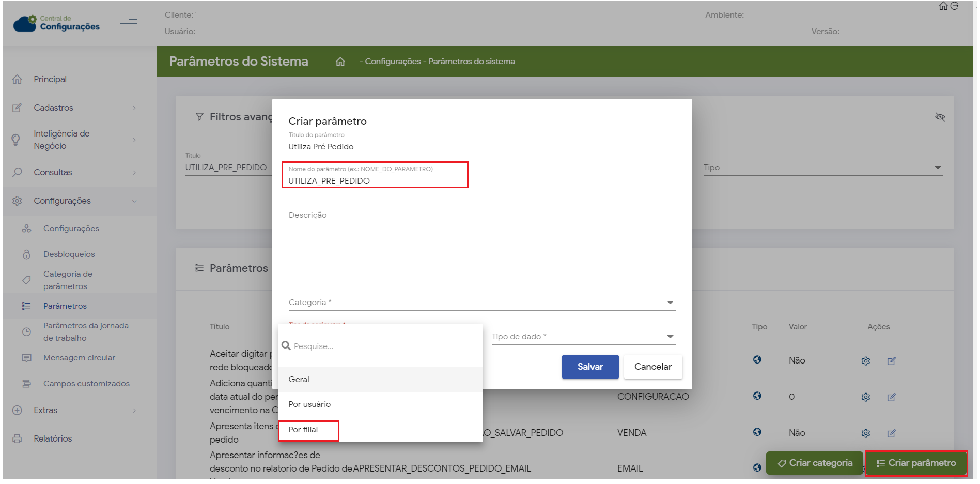Click the Criar categoria button
Image resolution: width=980 pixels, height=484 pixels.
[x=815, y=463]
